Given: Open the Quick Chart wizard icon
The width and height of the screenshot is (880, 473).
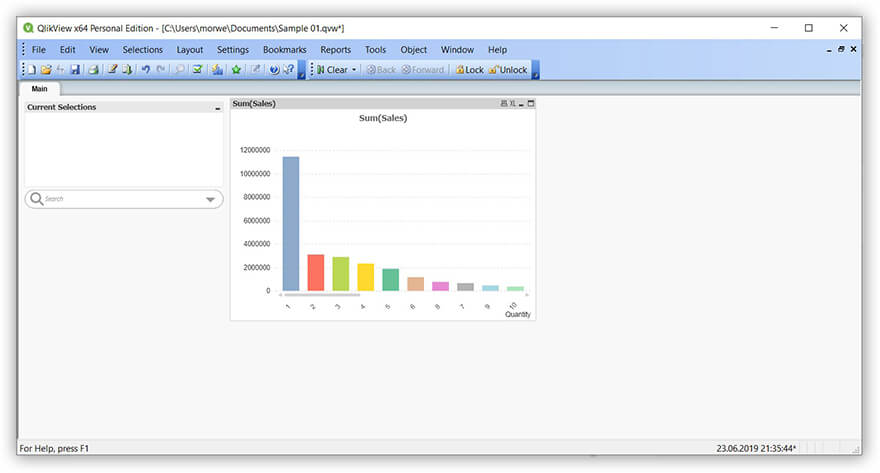Looking at the screenshot, I should [217, 70].
